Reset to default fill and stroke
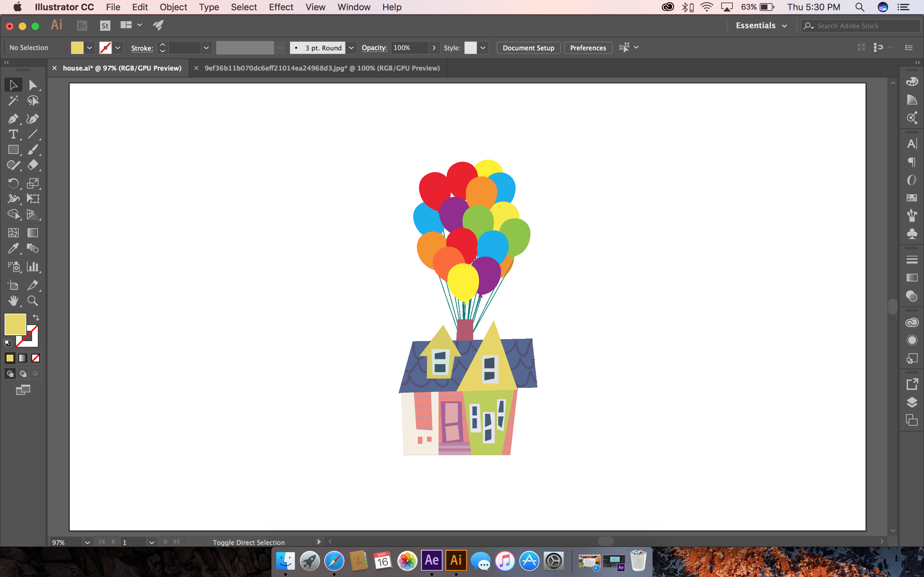This screenshot has height=577, width=924. point(7,342)
